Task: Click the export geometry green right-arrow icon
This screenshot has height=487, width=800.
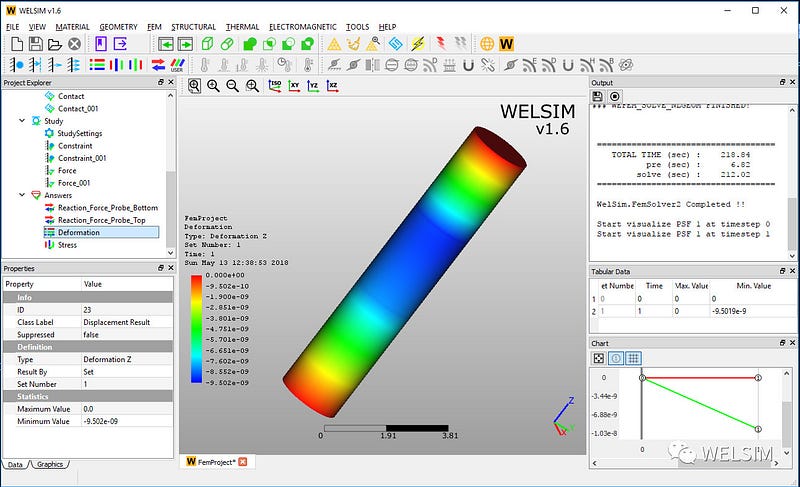Action: click(x=185, y=44)
